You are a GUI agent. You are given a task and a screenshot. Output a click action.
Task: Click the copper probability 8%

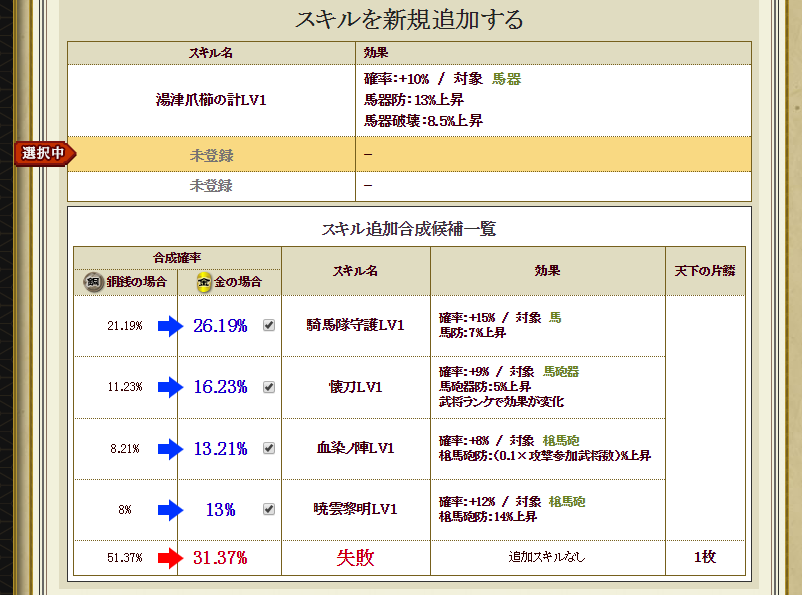[x=125, y=510]
